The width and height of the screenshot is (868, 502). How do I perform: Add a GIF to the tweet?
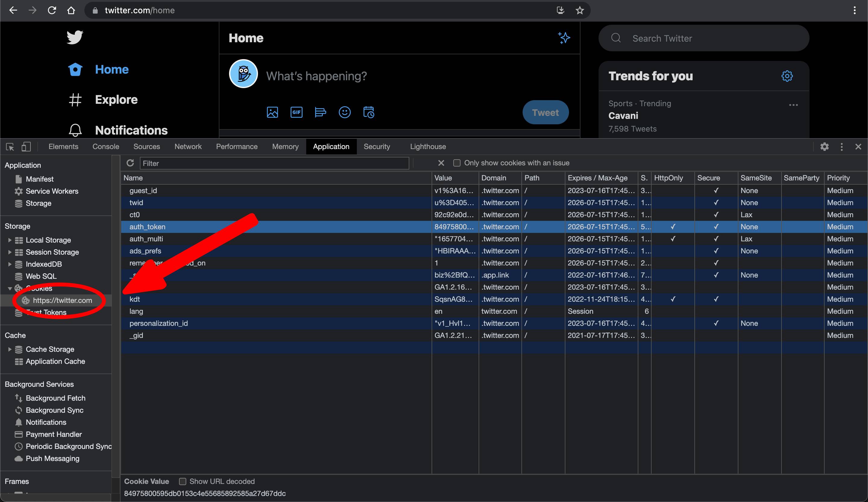point(297,113)
